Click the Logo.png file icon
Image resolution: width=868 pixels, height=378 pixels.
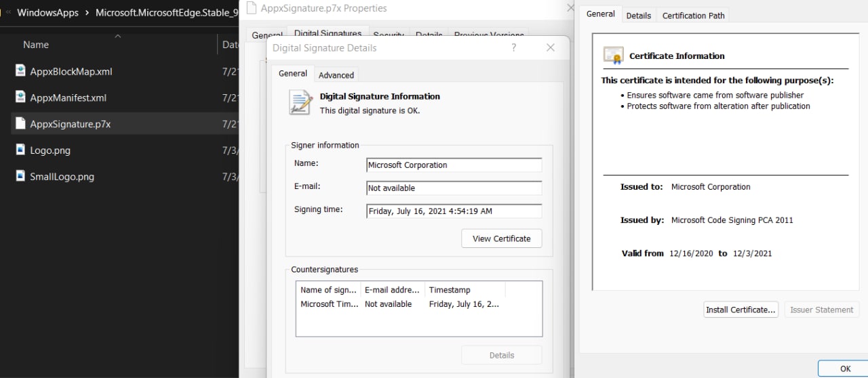(x=20, y=150)
